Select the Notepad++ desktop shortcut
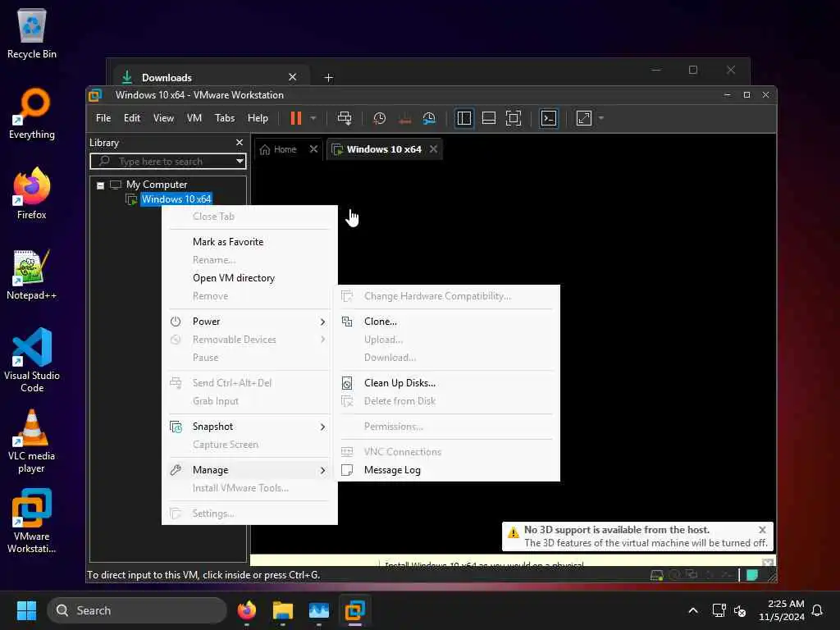This screenshot has height=630, width=840. pos(32,274)
